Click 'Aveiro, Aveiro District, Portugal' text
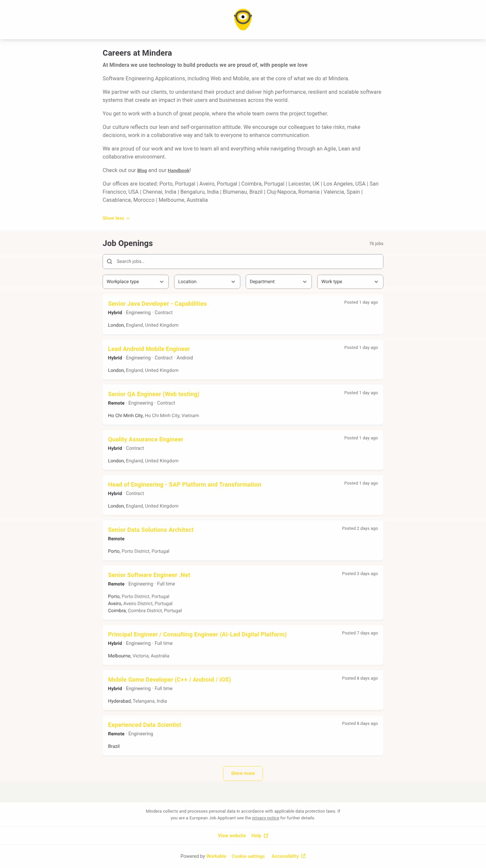This screenshot has width=486, height=868. tap(140, 604)
